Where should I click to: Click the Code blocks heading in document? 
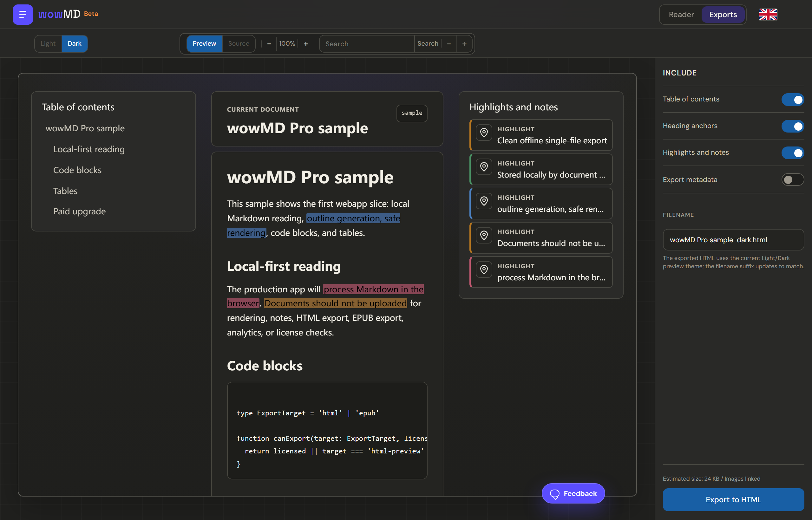tap(265, 366)
